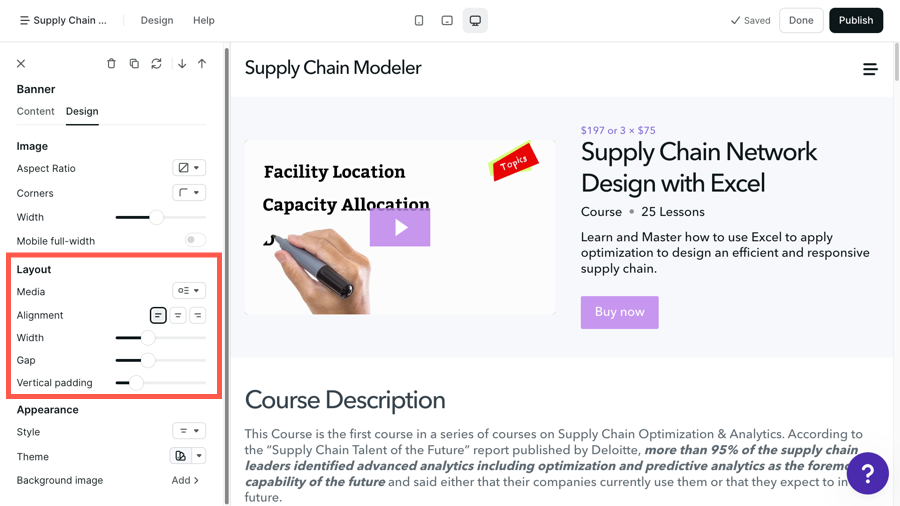Move the Banner section down
The width and height of the screenshot is (900, 506).
pyautogui.click(x=182, y=64)
